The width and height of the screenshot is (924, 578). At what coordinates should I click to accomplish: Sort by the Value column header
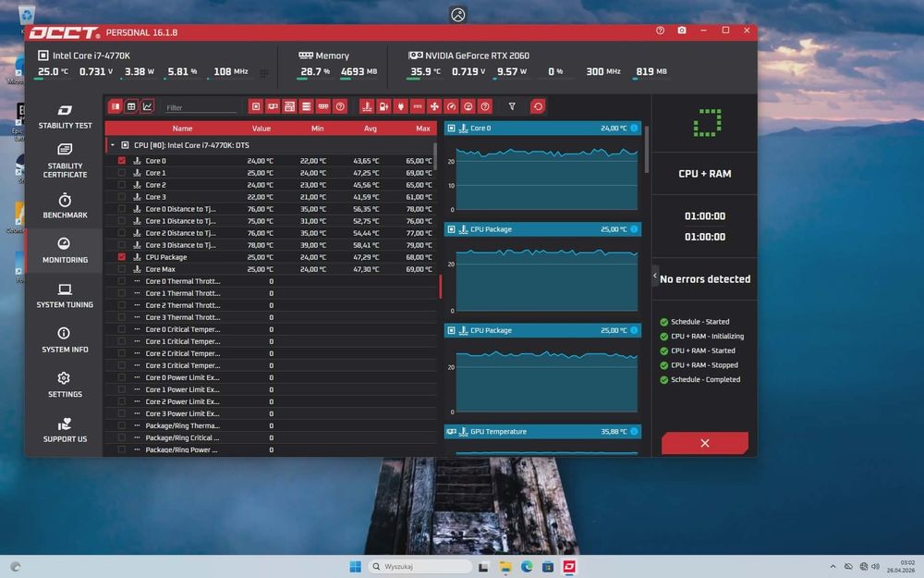(261, 129)
